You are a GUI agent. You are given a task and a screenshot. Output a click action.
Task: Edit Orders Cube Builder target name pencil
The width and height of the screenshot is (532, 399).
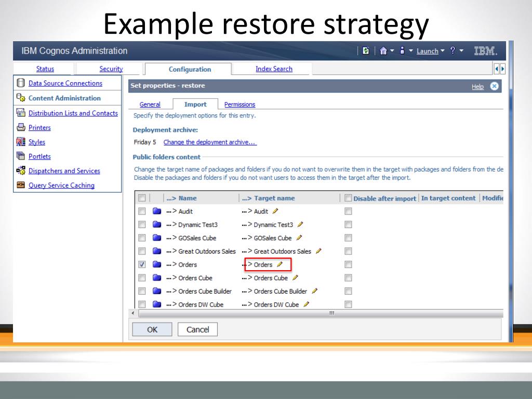[x=314, y=291]
